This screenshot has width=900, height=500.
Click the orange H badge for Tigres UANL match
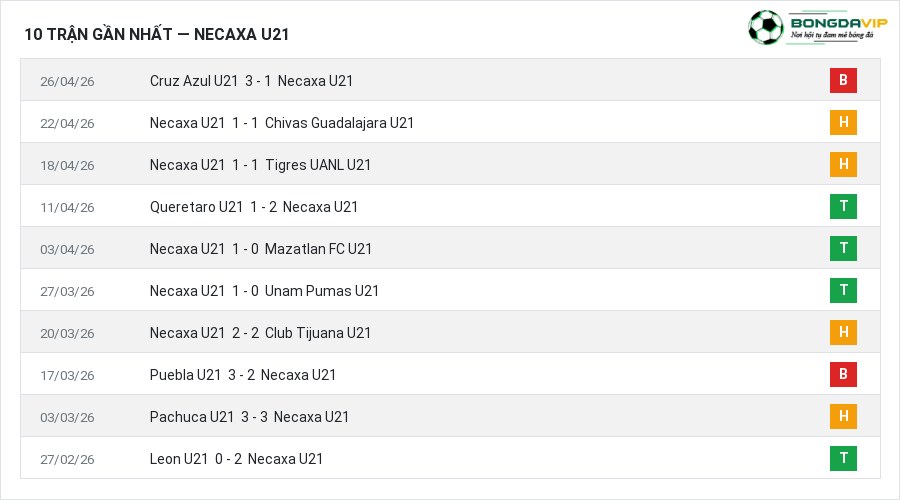(x=843, y=164)
